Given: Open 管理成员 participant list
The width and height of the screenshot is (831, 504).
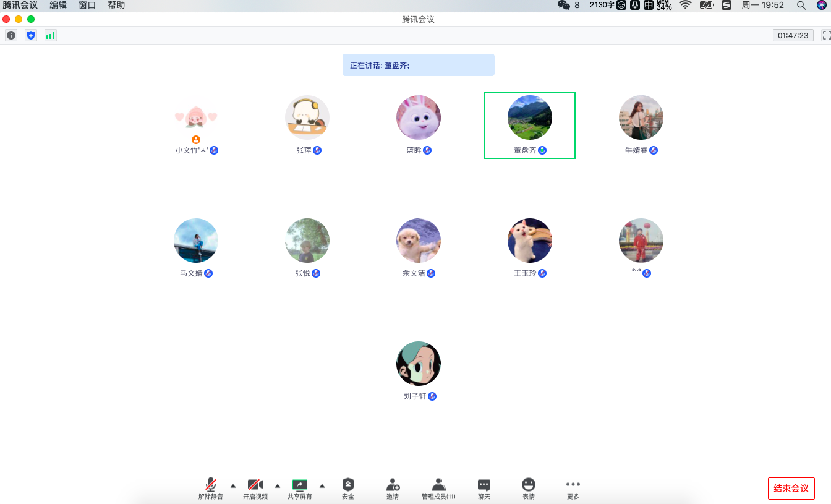Looking at the screenshot, I should coord(438,488).
